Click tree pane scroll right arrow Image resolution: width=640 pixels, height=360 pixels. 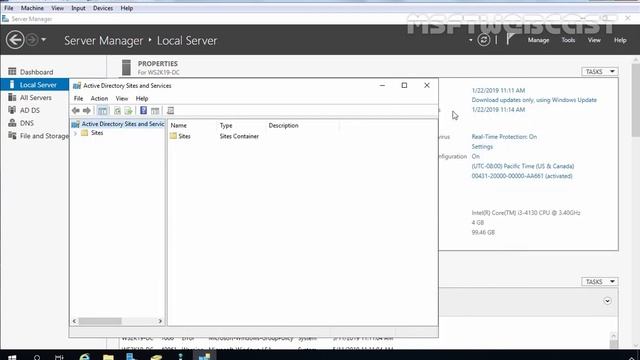click(x=160, y=321)
